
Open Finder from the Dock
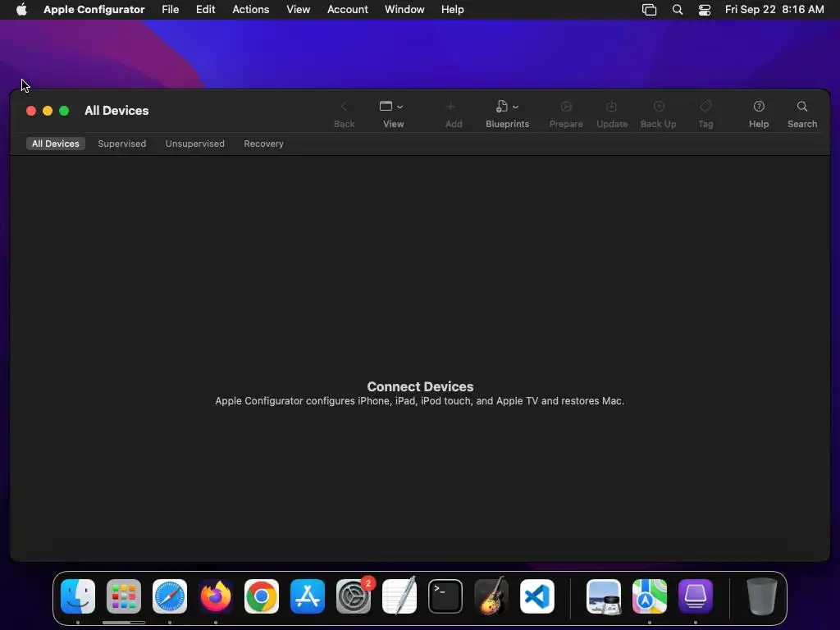point(78,596)
